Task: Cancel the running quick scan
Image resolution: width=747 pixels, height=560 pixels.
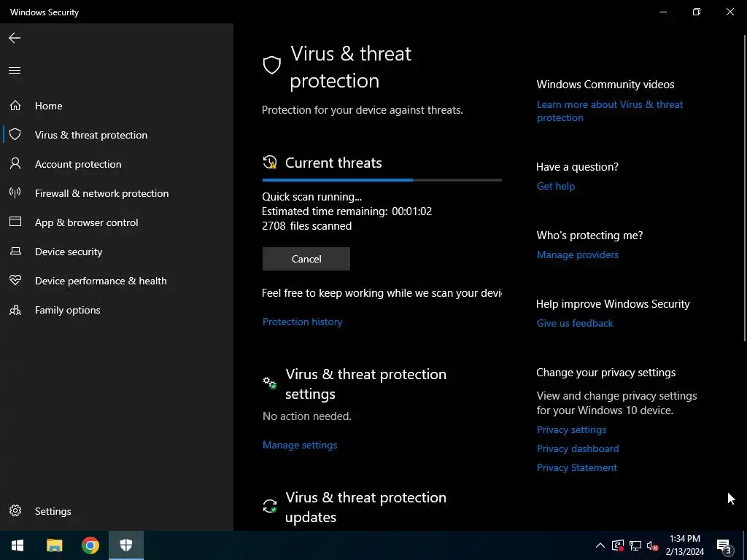Action: tap(306, 259)
